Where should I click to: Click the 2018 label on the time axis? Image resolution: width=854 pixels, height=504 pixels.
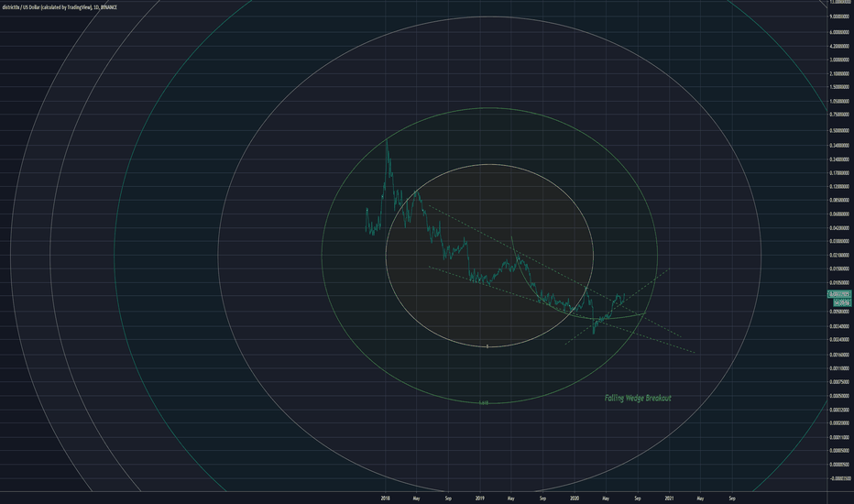pos(386,498)
